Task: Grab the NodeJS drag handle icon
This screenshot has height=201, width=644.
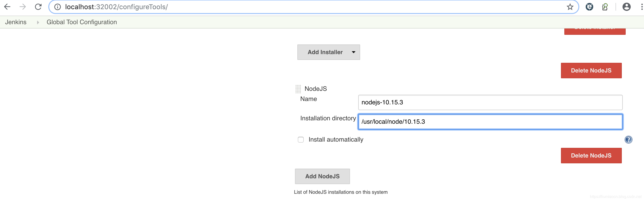Action: pyautogui.click(x=298, y=89)
